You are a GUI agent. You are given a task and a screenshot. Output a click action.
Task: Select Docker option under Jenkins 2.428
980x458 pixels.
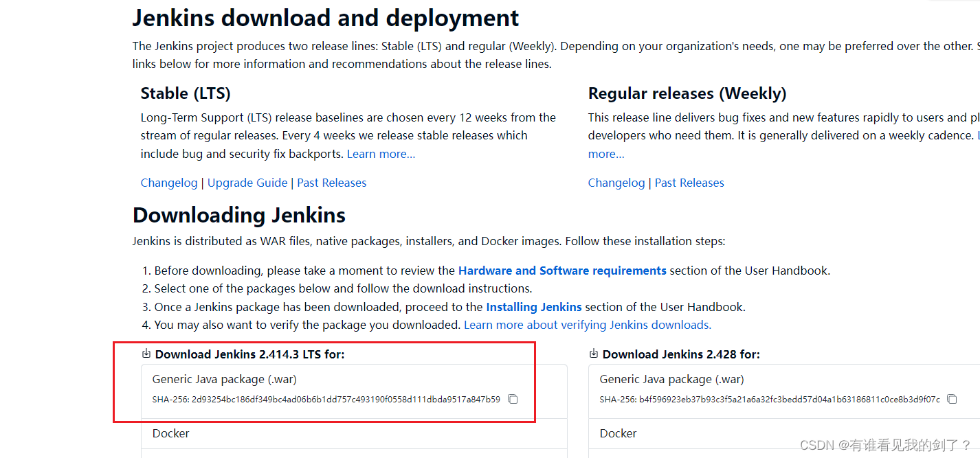coord(619,433)
